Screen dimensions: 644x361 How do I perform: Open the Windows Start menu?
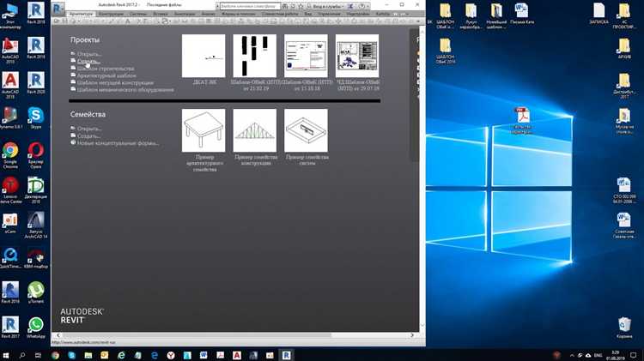click(x=6, y=355)
